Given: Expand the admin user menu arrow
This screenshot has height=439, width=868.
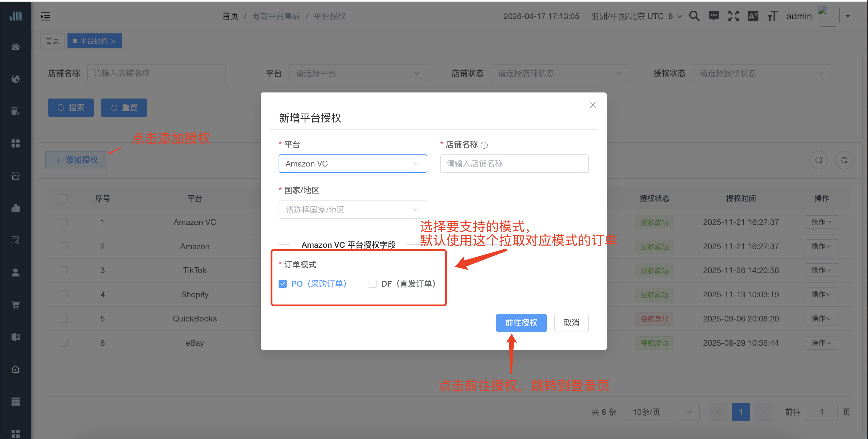Looking at the screenshot, I should [848, 16].
